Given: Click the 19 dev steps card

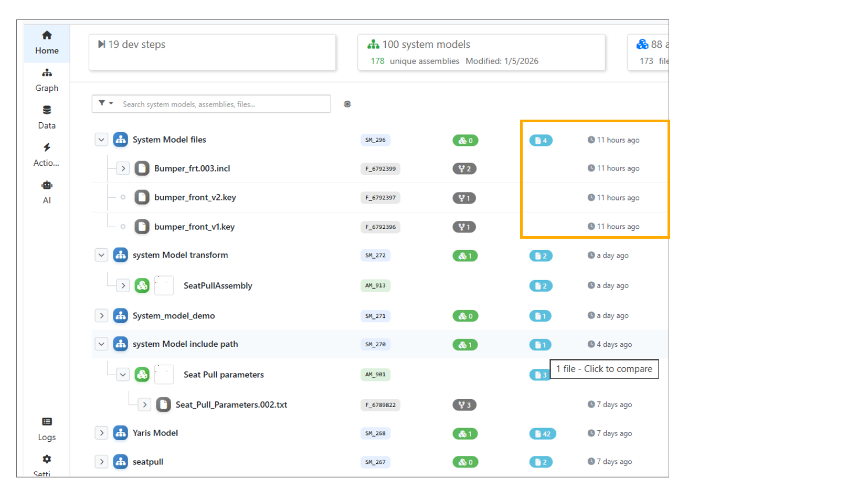Looking at the screenshot, I should coord(212,52).
